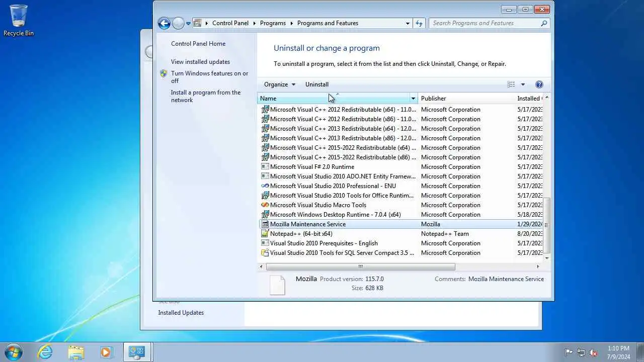Click the Control Panel taskbar button
644x362 pixels.
click(137, 352)
